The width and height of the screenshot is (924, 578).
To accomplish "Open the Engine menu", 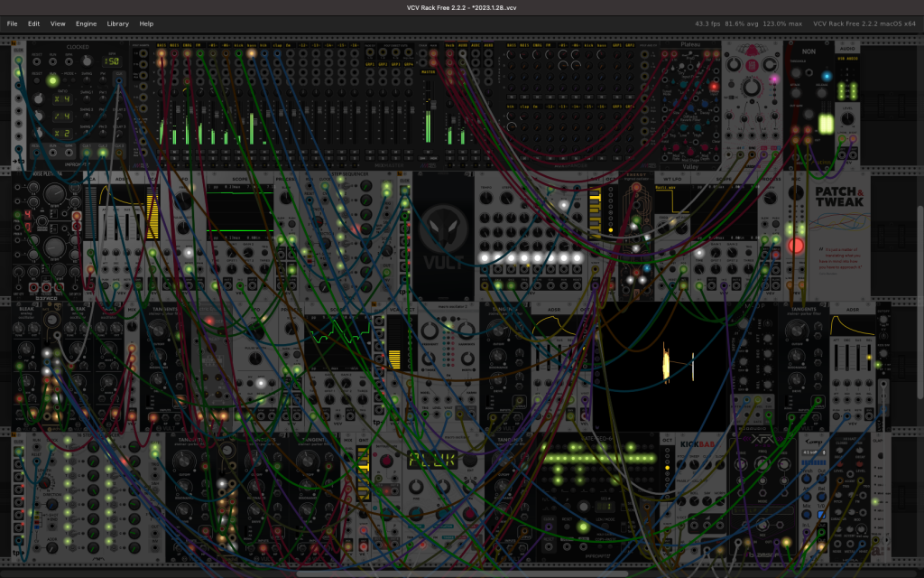I will coord(86,23).
